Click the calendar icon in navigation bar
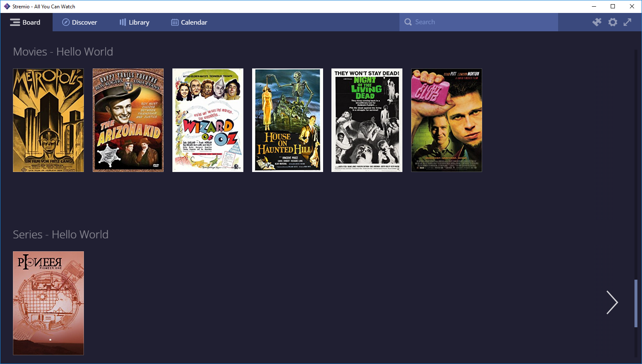This screenshot has width=642, height=364. 175,22
